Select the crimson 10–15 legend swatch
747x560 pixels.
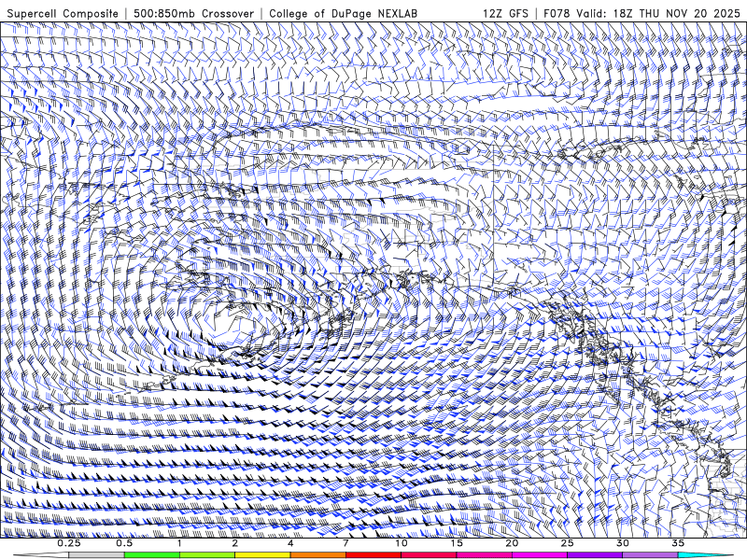click(429, 555)
